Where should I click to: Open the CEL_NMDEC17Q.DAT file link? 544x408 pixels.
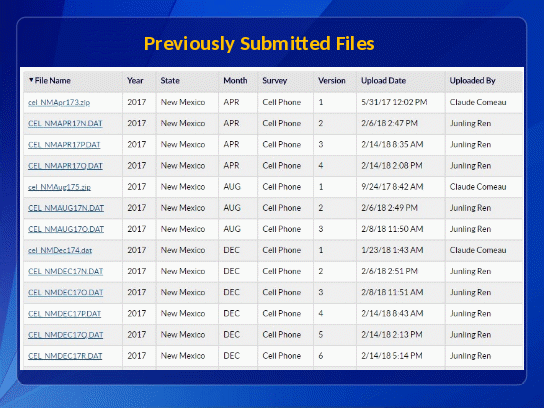66,335
